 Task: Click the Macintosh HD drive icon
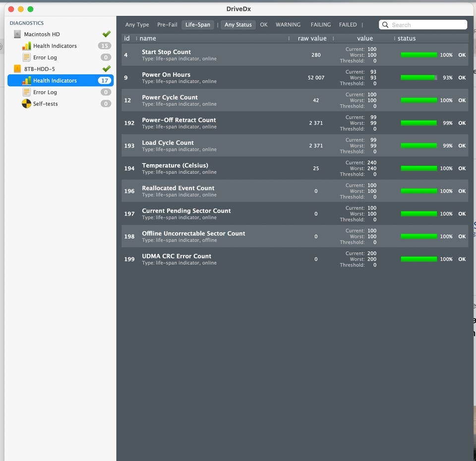18,34
